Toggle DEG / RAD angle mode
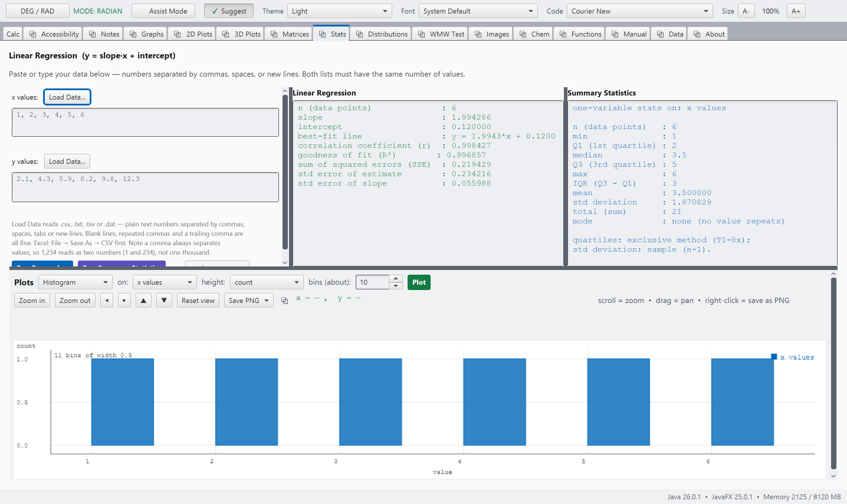Image resolution: width=847 pixels, height=504 pixels. (37, 11)
